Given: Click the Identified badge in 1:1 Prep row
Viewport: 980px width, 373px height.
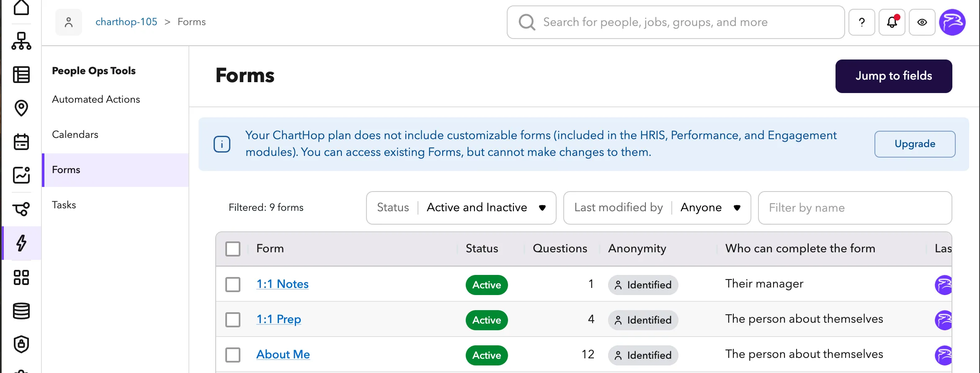Looking at the screenshot, I should pyautogui.click(x=643, y=320).
